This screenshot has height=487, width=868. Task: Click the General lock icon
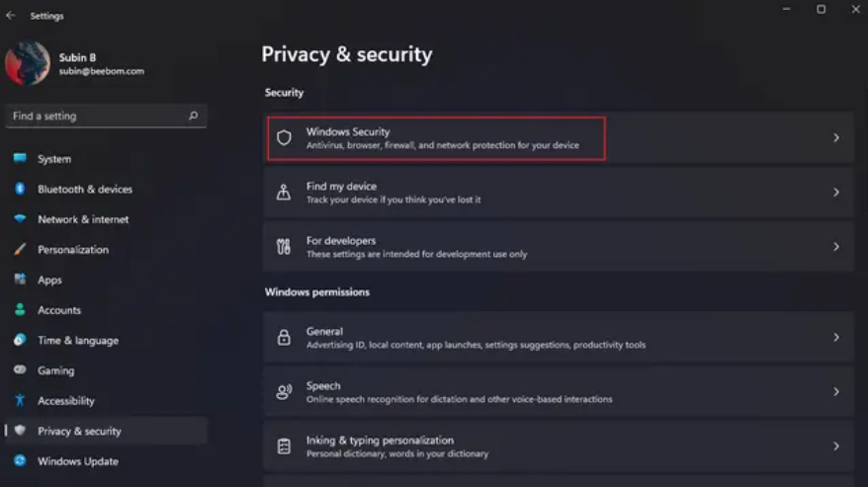[x=284, y=337]
